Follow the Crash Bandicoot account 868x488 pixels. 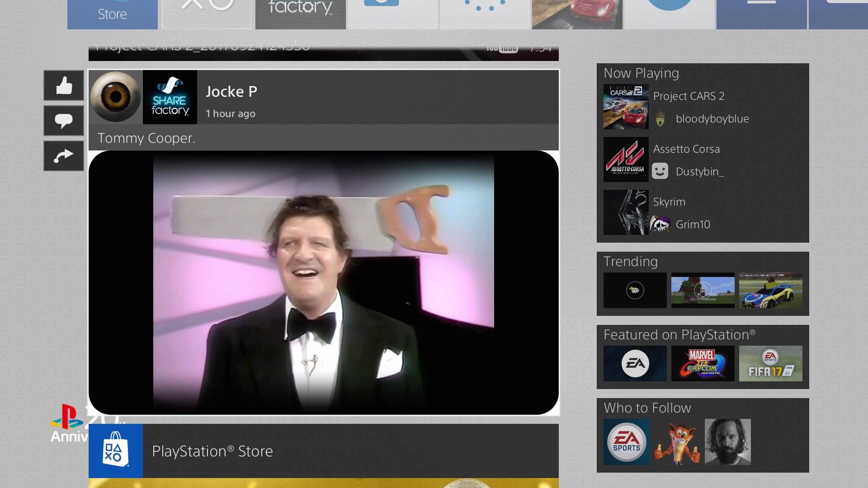tap(677, 442)
